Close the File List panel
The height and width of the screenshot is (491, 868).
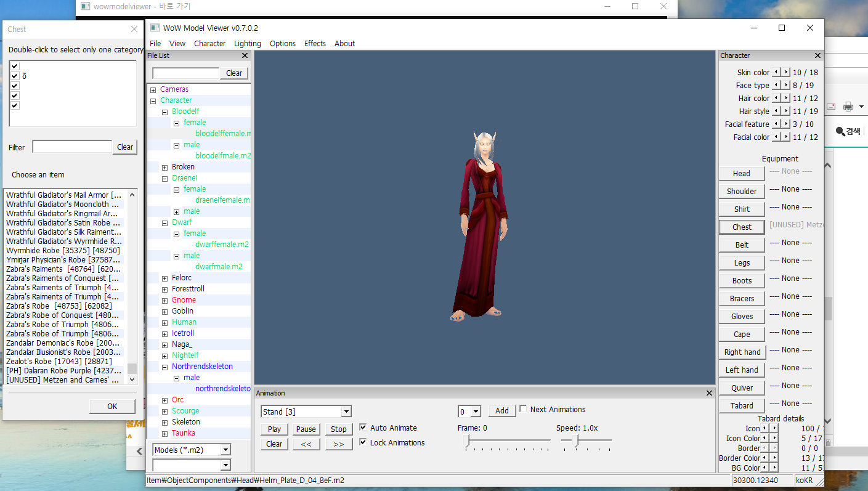pos(245,55)
